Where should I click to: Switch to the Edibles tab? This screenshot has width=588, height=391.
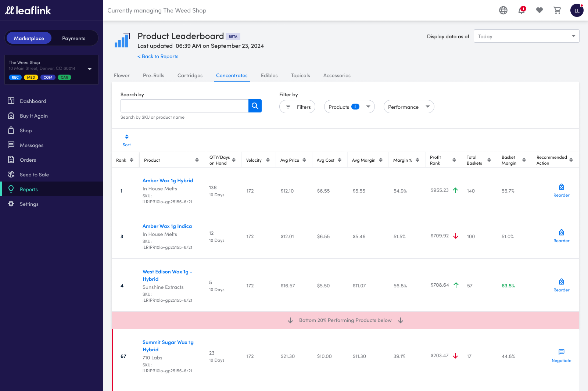(269, 76)
